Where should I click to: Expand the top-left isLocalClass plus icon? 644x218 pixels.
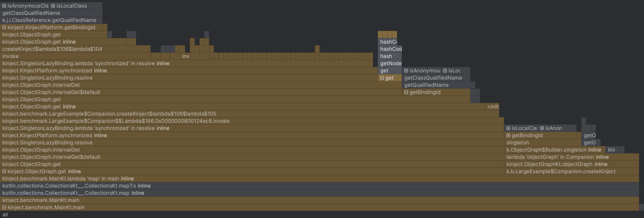(x=53, y=6)
